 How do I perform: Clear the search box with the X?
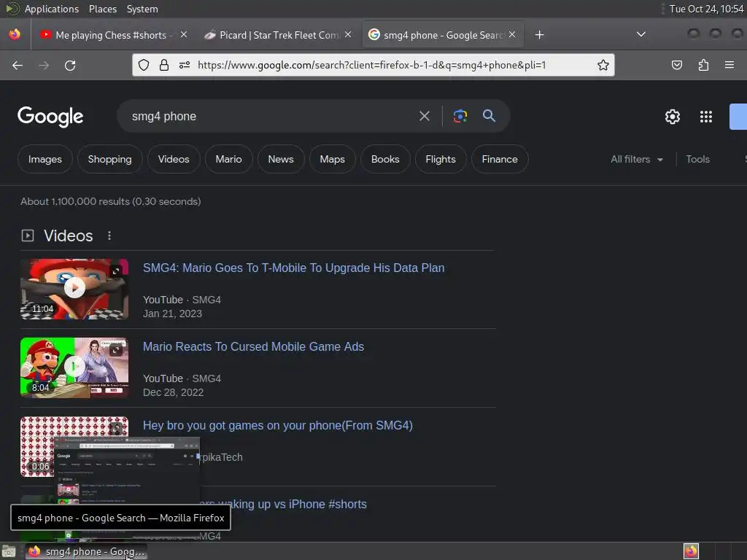424,116
